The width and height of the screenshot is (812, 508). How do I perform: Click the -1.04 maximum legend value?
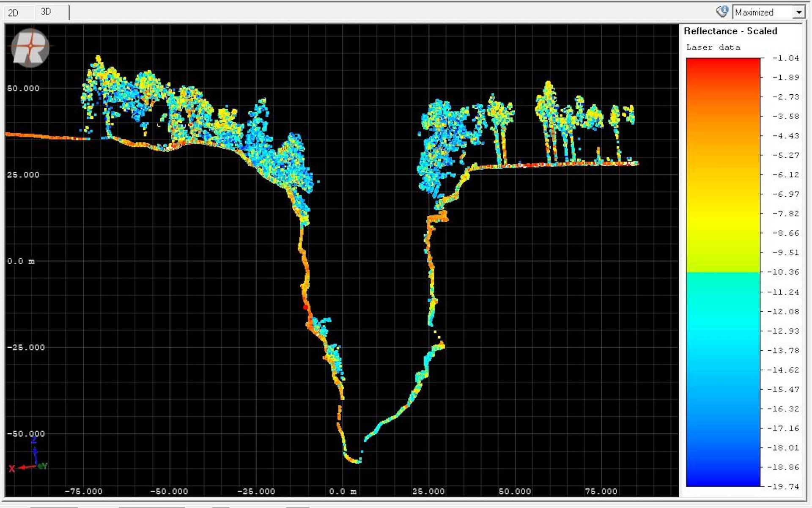(785, 58)
